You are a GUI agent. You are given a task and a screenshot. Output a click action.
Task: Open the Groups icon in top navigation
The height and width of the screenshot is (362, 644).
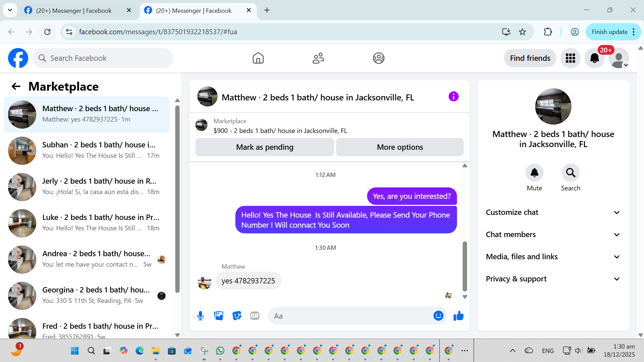click(x=378, y=58)
